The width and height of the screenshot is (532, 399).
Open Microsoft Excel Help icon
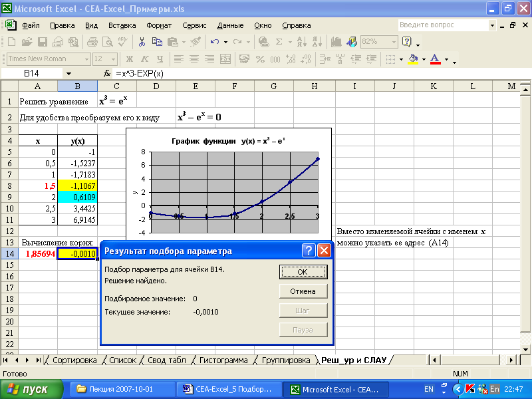click(406, 42)
